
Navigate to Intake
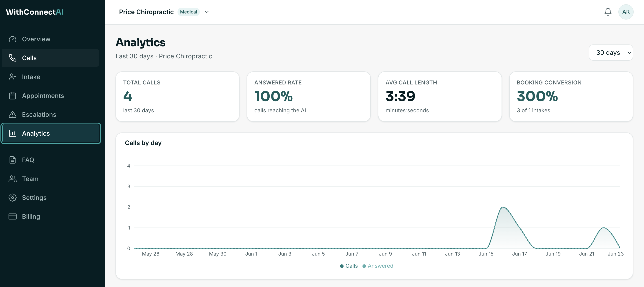tap(51, 77)
